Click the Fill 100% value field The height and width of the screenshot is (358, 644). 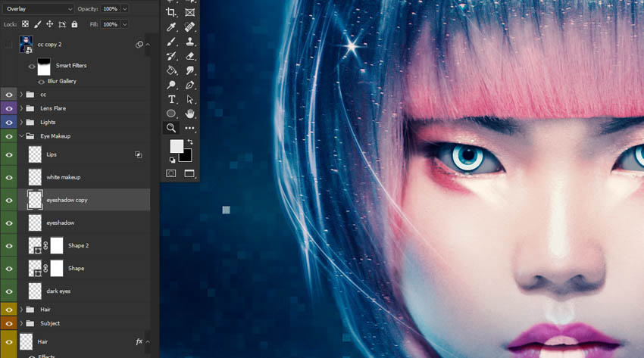click(x=111, y=24)
